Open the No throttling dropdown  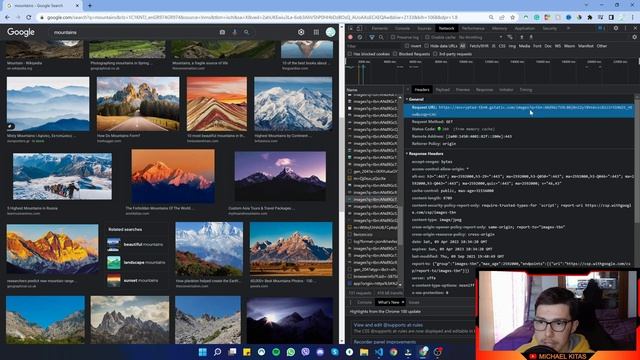(x=480, y=37)
